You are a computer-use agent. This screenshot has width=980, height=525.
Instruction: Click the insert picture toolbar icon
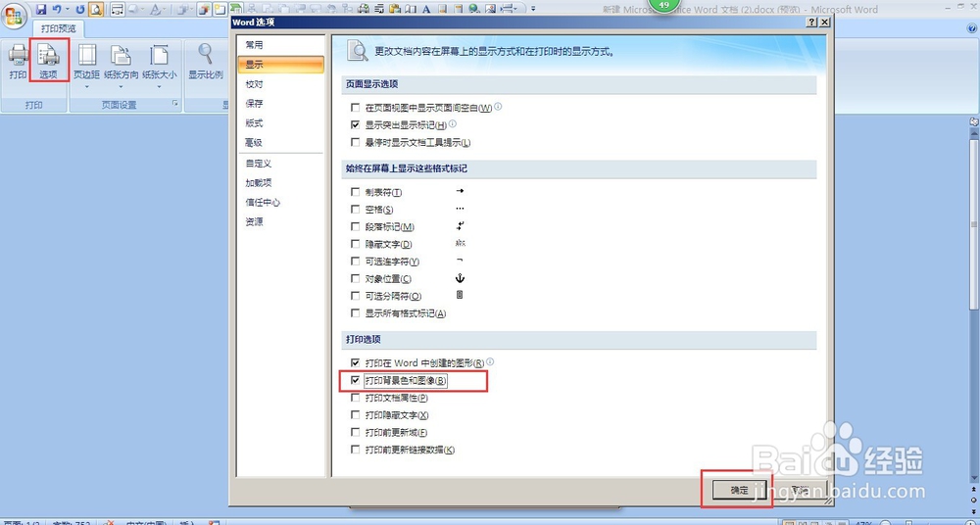[x=491, y=10]
